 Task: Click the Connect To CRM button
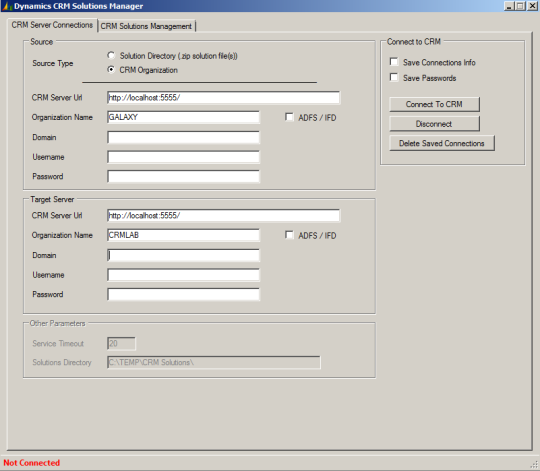pos(434,104)
